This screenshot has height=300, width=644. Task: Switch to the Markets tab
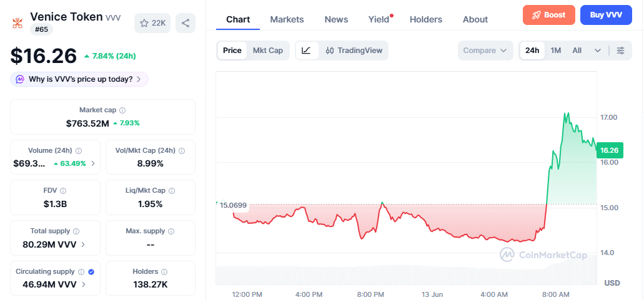(287, 19)
